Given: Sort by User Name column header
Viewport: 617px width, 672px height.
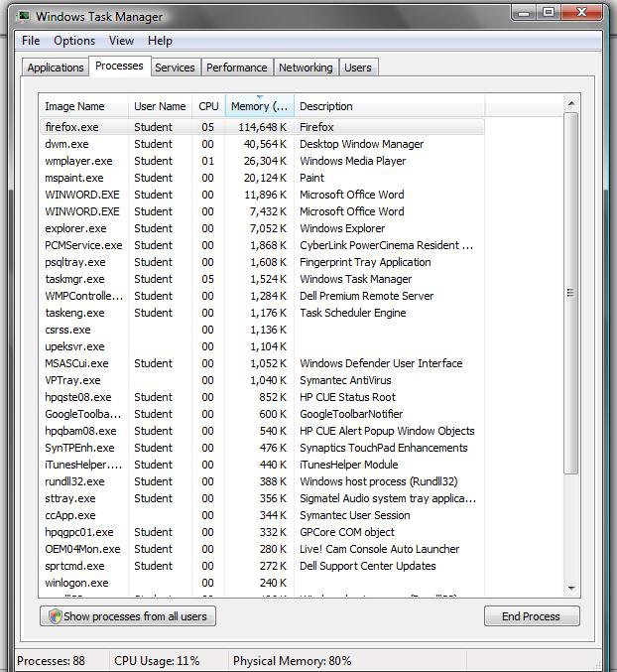Looking at the screenshot, I should (160, 106).
